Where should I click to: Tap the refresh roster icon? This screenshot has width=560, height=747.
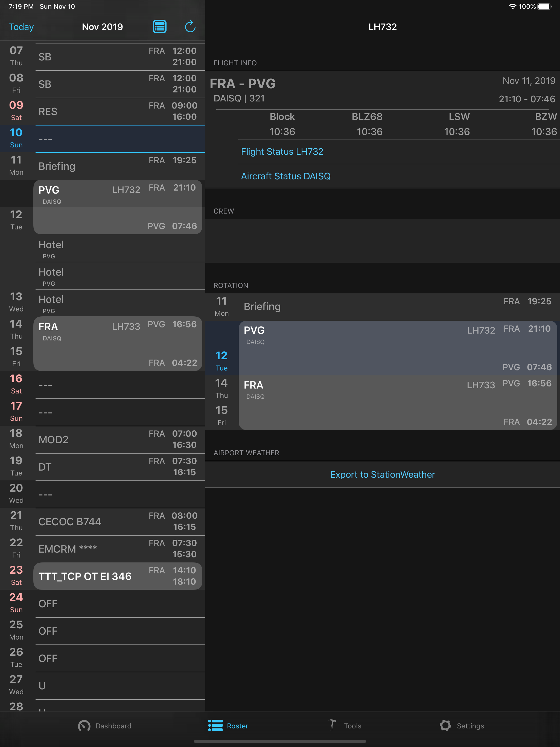[x=190, y=26]
